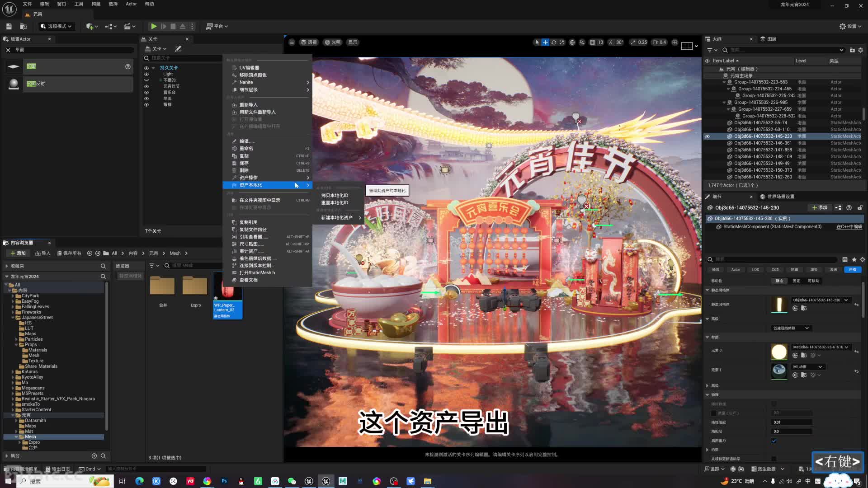The width and height of the screenshot is (868, 488).
Task: Toggle visibility eye for Light level
Action: (x=146, y=74)
